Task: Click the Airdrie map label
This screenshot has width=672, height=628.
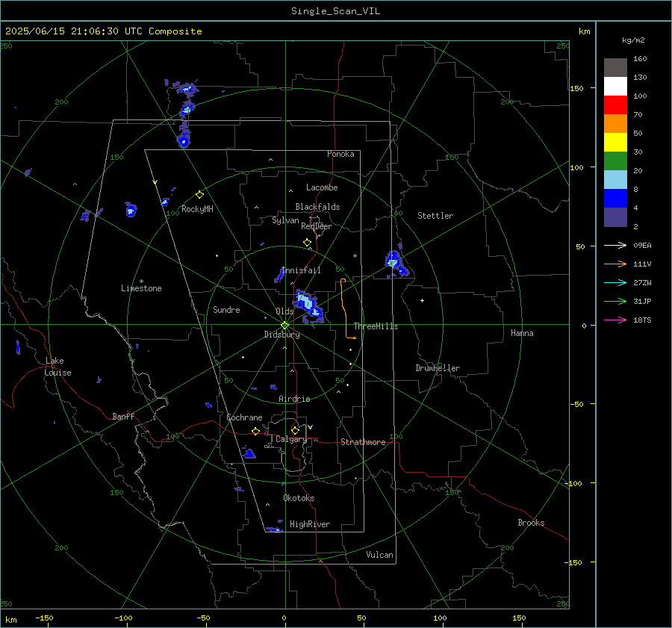Action: (294, 399)
